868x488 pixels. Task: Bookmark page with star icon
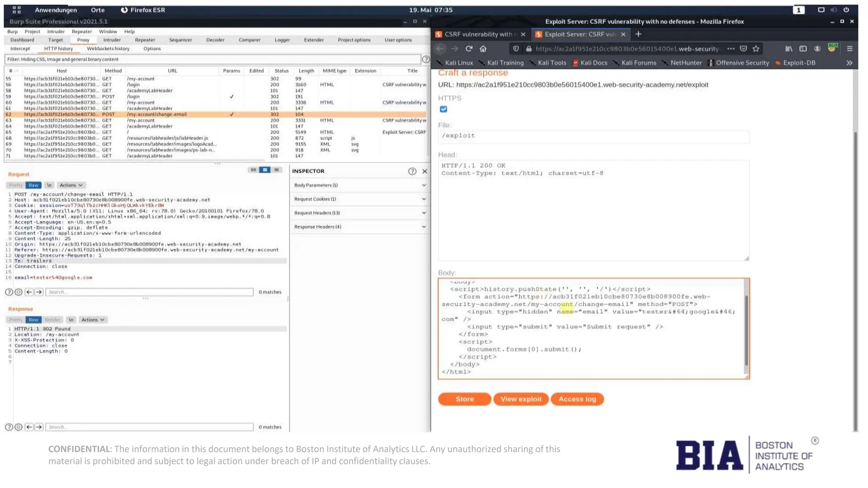pyautogui.click(x=756, y=49)
